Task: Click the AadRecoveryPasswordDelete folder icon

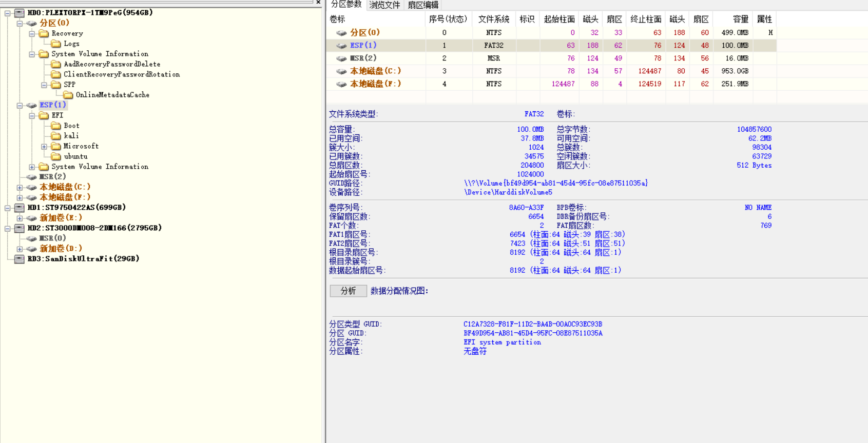Action: (x=56, y=64)
